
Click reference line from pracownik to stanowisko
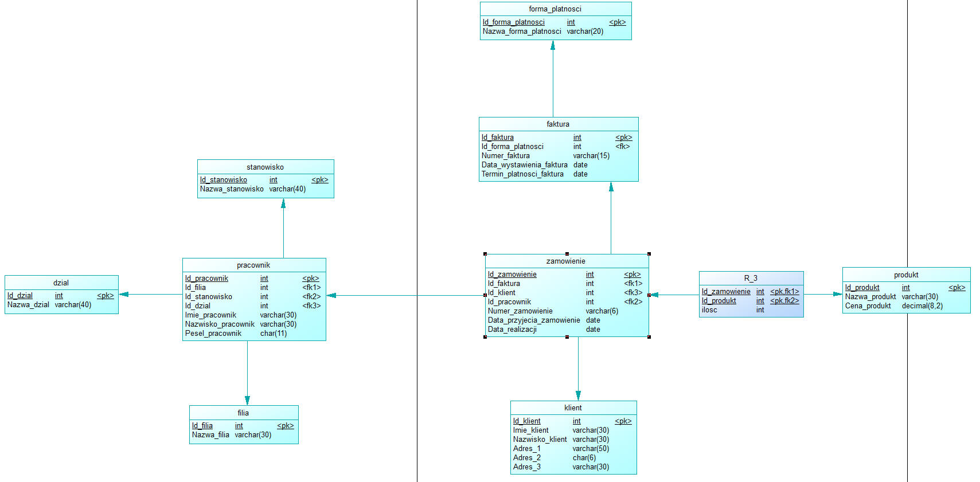tap(283, 228)
